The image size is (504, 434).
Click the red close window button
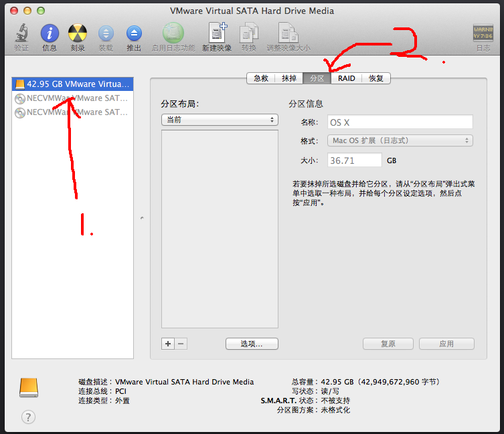[14, 11]
